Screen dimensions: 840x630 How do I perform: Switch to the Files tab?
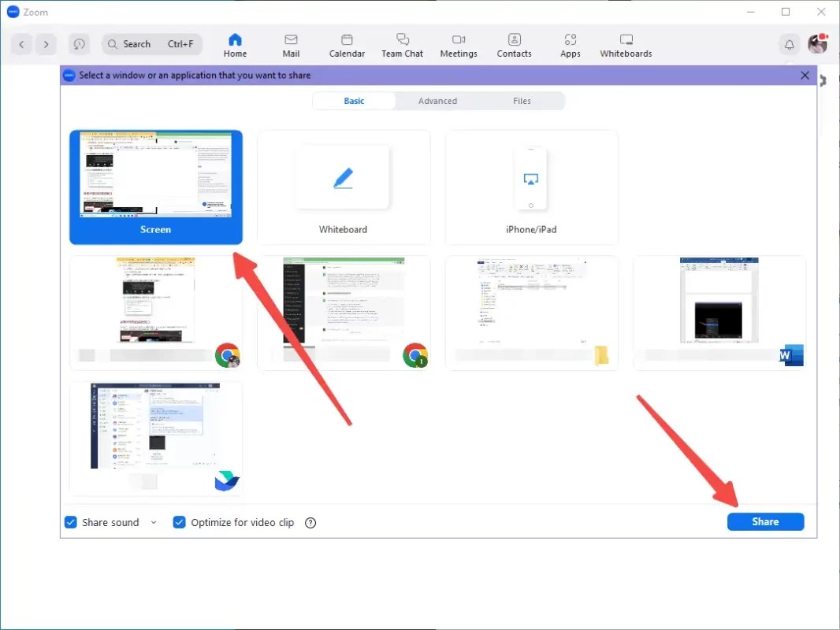(x=522, y=101)
